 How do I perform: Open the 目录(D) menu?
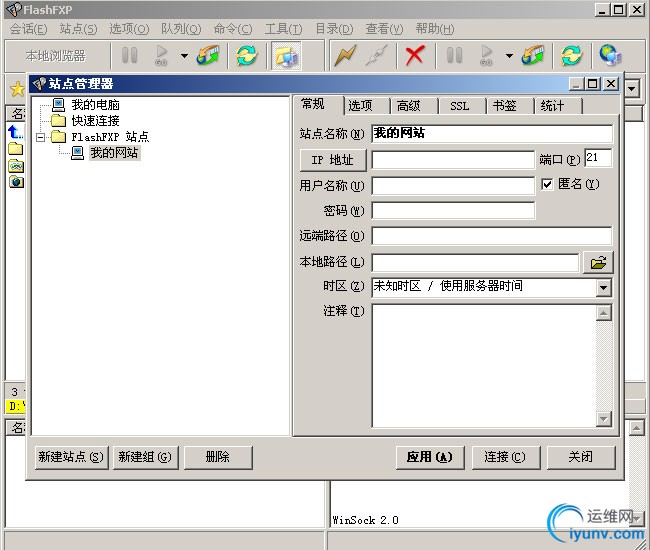(x=334, y=29)
